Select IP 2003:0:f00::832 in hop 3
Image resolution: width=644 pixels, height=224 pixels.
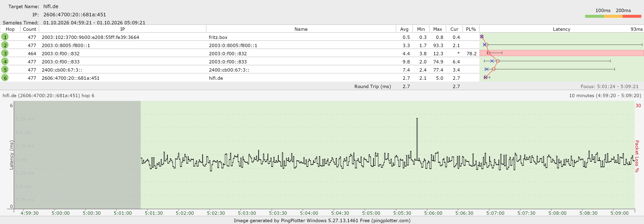[x=60, y=54]
